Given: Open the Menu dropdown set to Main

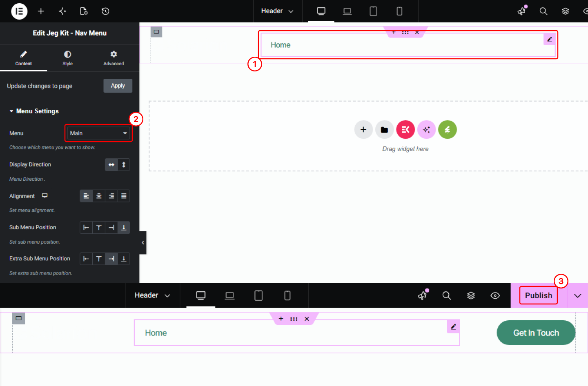Looking at the screenshot, I should (x=98, y=133).
